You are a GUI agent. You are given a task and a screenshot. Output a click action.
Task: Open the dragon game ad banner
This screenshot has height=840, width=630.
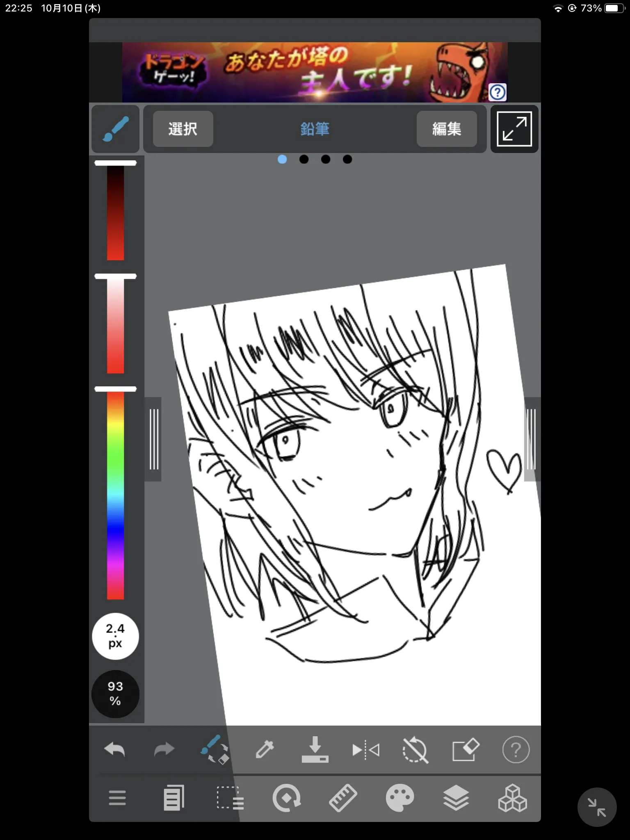(315, 72)
